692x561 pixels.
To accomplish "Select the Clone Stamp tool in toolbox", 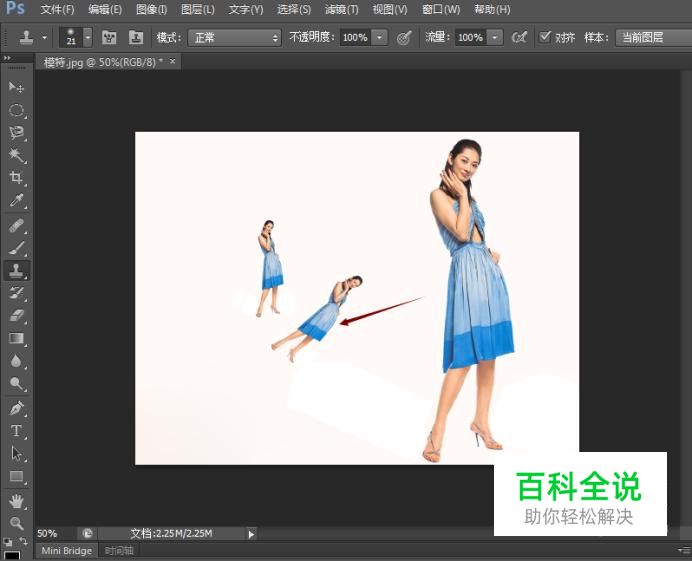I will 16,271.
